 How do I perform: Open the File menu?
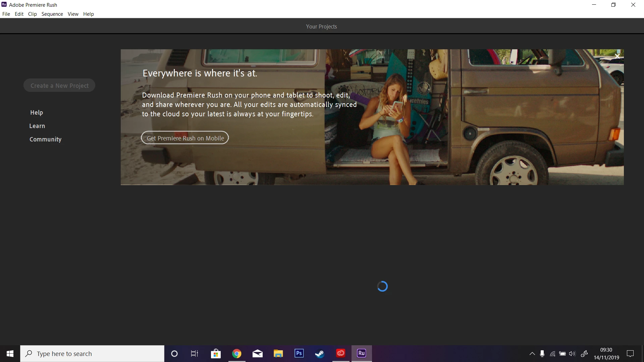[x=6, y=14]
